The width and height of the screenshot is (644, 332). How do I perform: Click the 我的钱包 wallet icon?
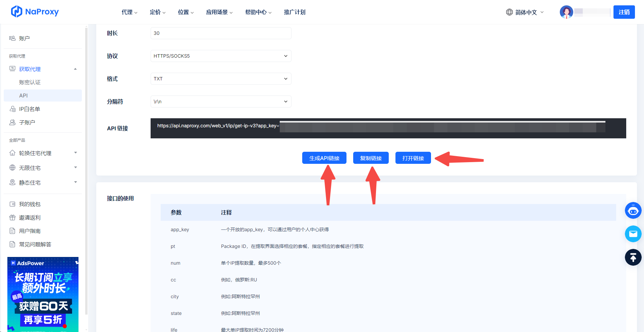click(12, 204)
